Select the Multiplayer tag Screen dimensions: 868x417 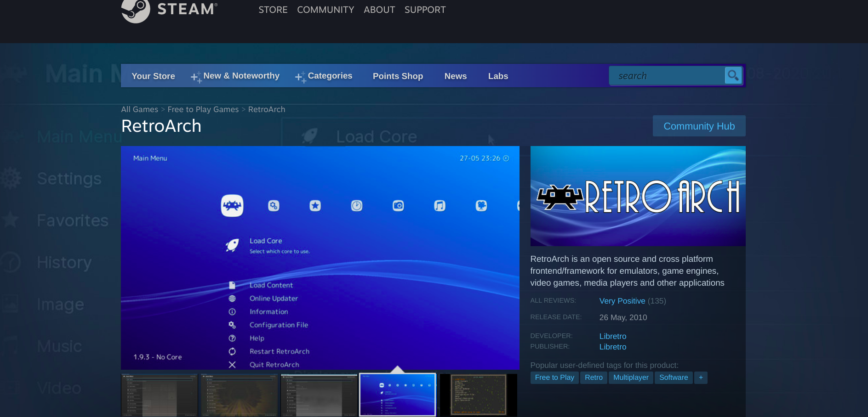631,378
